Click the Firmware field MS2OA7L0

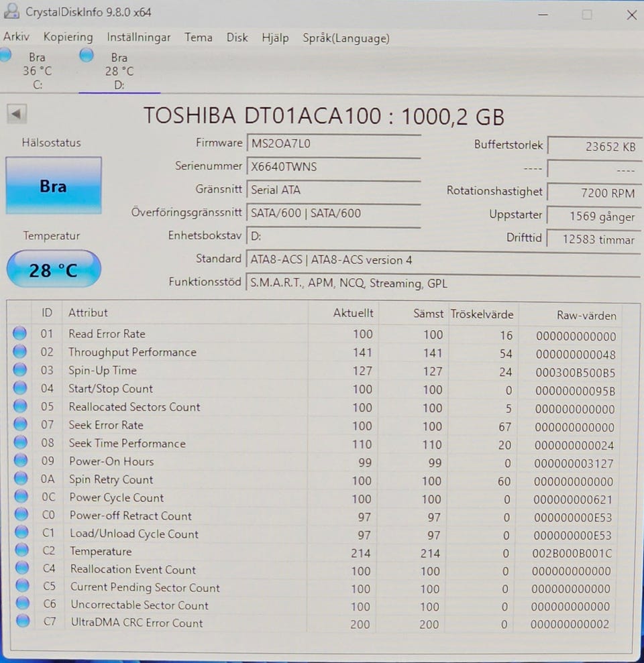333,143
